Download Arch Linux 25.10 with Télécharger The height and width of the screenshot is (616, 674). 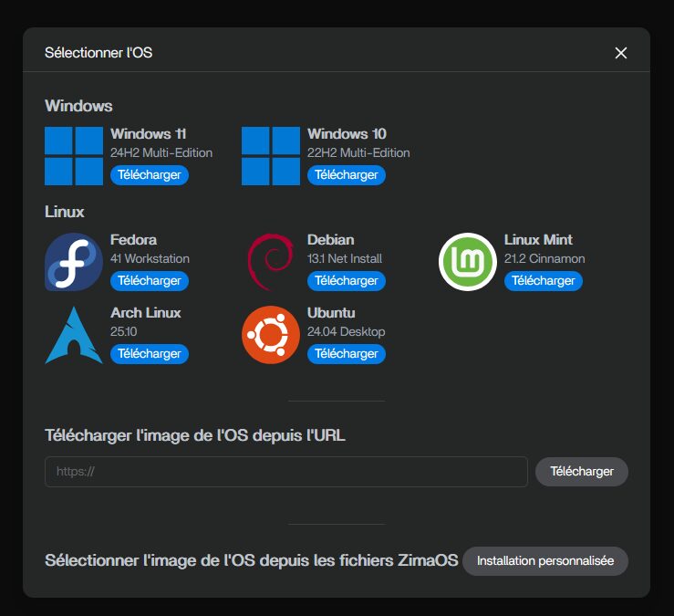(x=150, y=354)
